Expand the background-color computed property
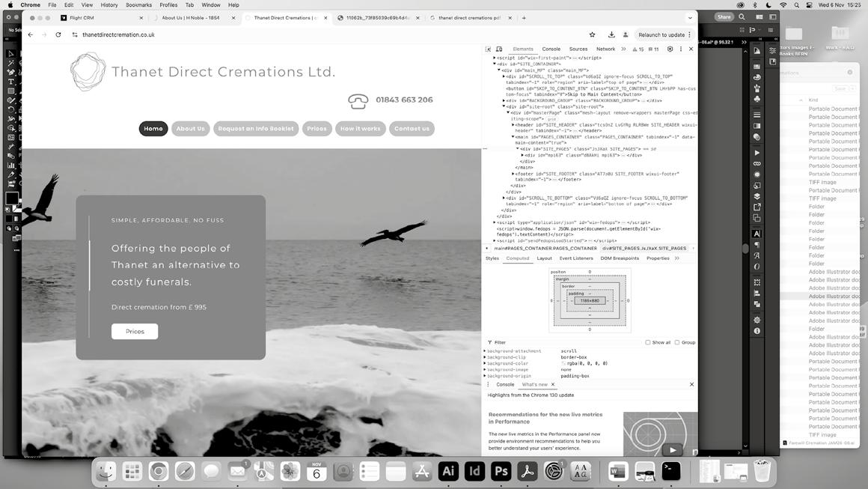 (x=484, y=363)
